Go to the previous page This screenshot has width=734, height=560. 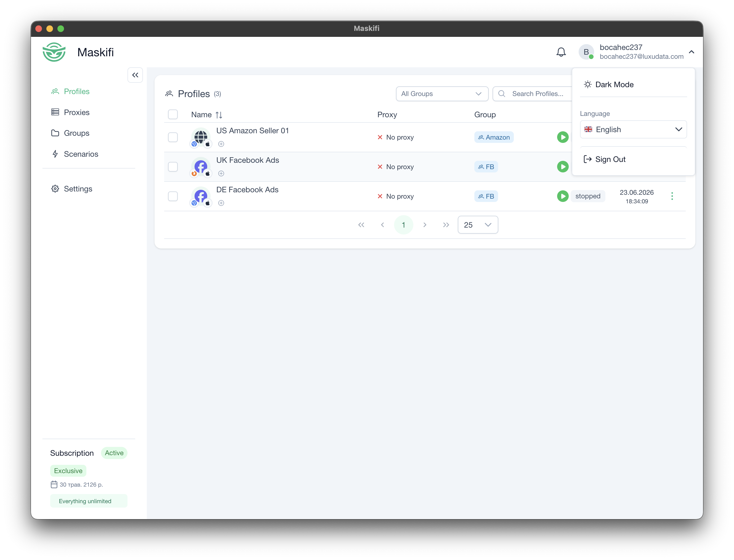pyautogui.click(x=382, y=225)
